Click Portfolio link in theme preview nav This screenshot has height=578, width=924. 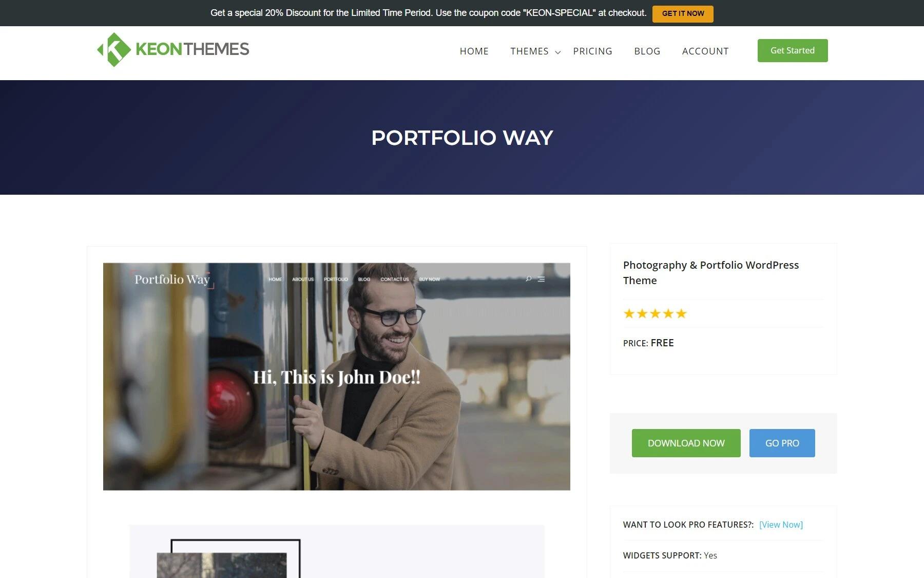[x=336, y=279]
